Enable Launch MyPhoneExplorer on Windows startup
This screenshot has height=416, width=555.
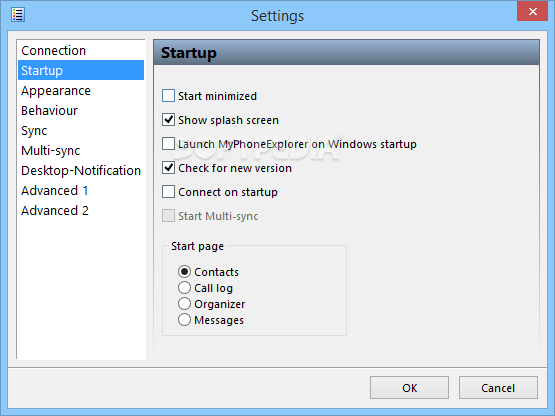click(x=168, y=144)
